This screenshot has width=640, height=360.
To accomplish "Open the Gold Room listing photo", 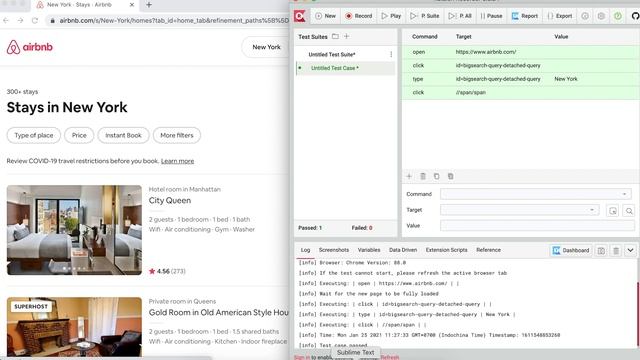I will (x=74, y=327).
